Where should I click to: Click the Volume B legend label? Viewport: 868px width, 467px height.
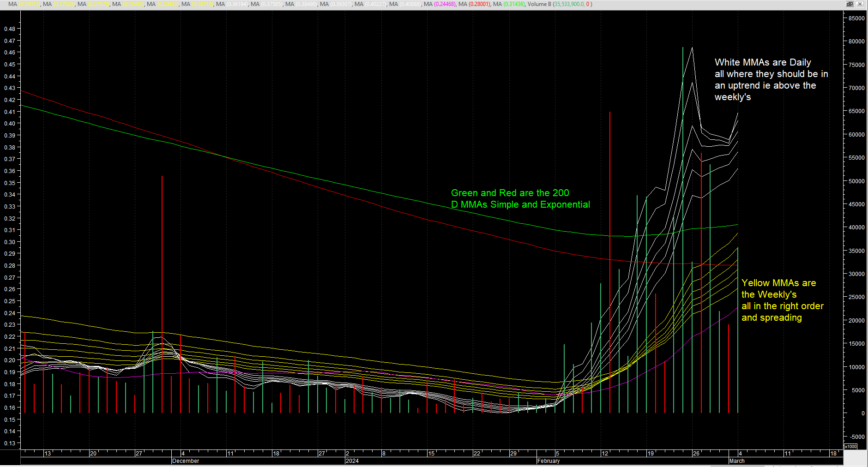point(539,4)
